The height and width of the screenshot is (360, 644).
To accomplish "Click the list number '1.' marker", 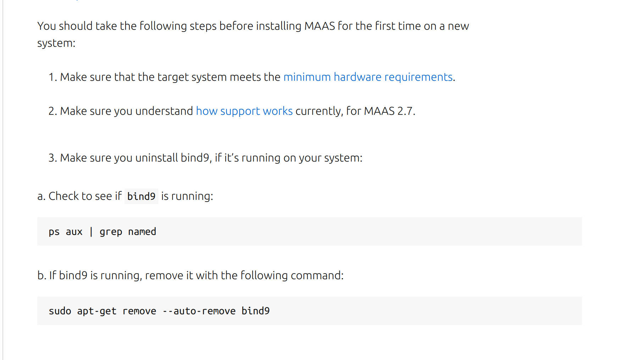I will [x=53, y=77].
